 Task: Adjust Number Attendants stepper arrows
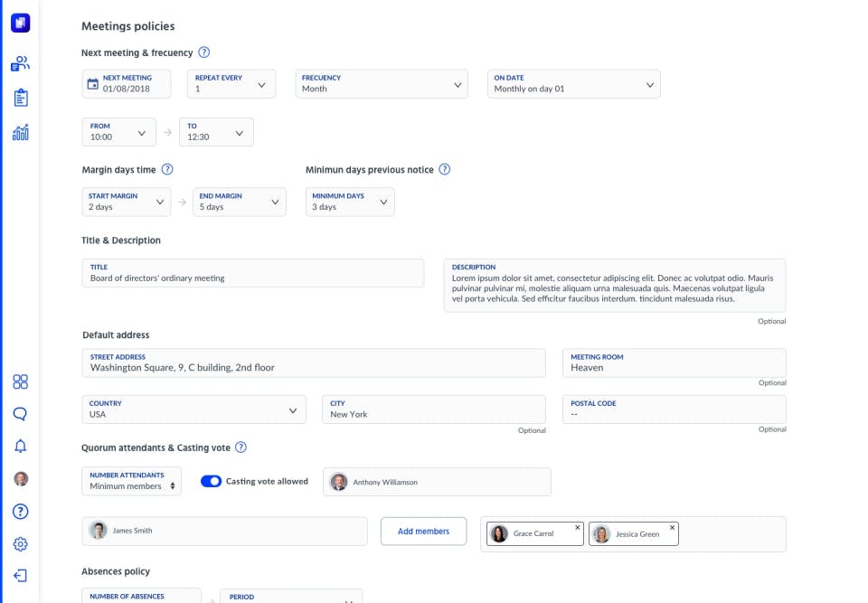173,485
